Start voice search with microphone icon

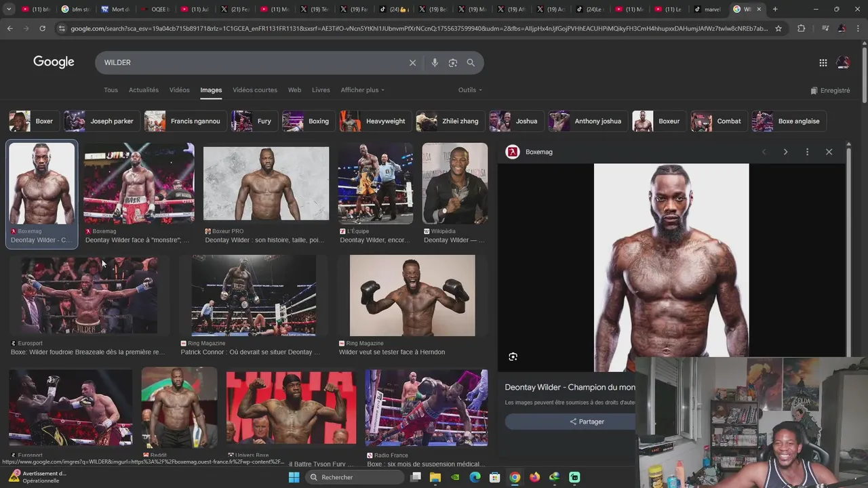(435, 62)
